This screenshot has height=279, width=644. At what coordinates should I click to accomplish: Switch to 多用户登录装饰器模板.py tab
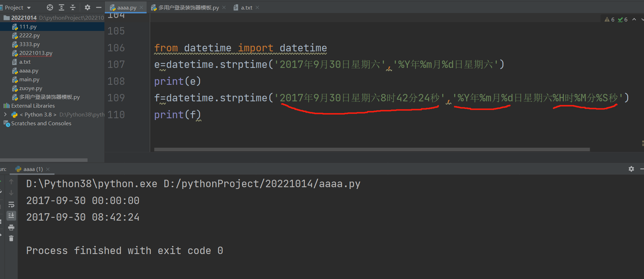pyautogui.click(x=188, y=7)
